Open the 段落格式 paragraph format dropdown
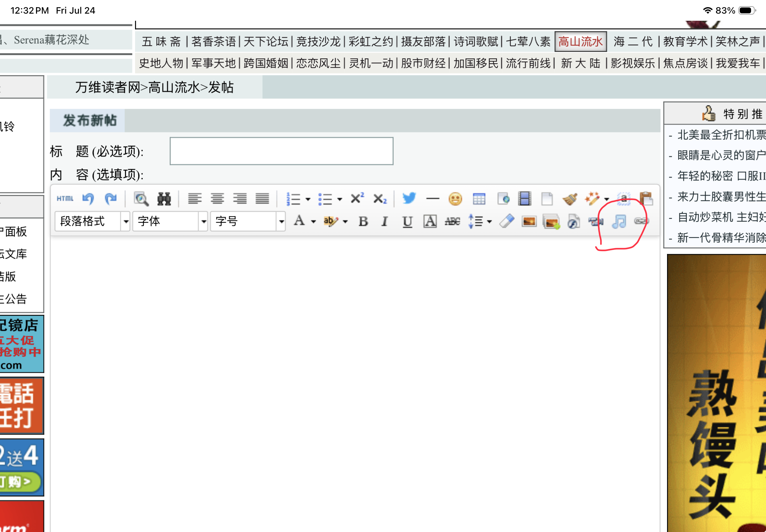Image resolution: width=766 pixels, height=532 pixels. (x=92, y=221)
